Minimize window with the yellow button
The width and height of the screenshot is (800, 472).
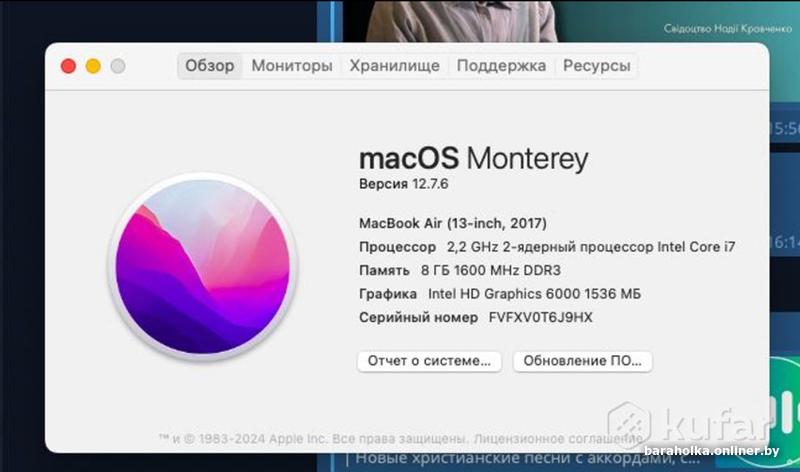pos(93,66)
